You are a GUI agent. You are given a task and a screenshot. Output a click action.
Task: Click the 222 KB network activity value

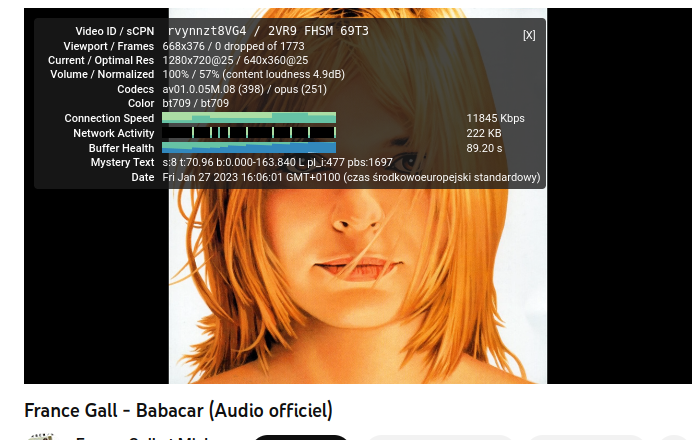coord(484,133)
